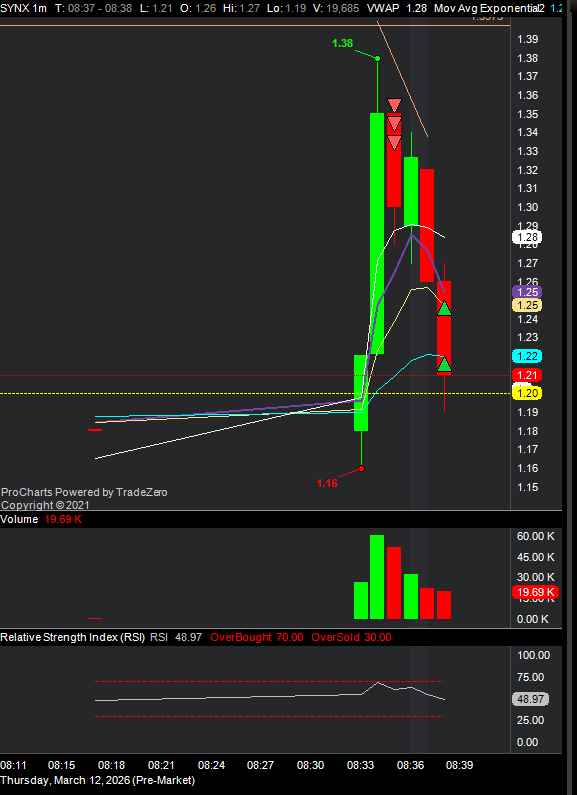Screen dimensions: 577x795
Task: Click the Hi: 1.27 header value
Action: (241, 8)
